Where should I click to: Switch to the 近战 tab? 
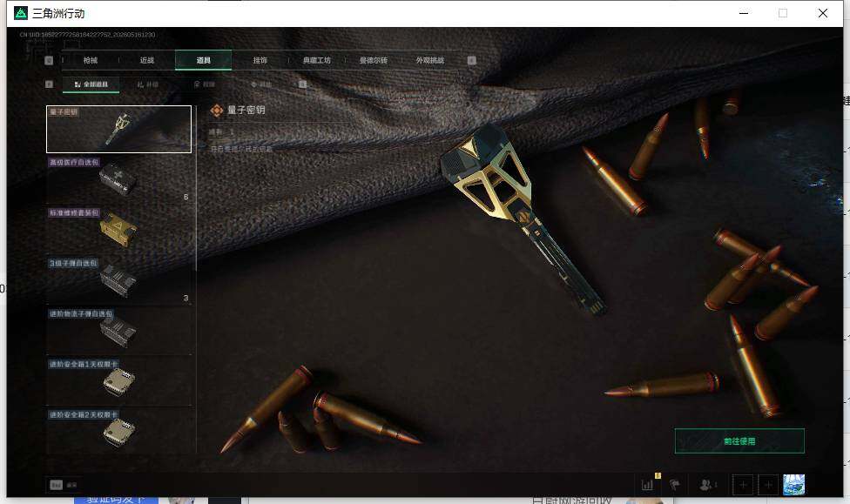pos(147,60)
